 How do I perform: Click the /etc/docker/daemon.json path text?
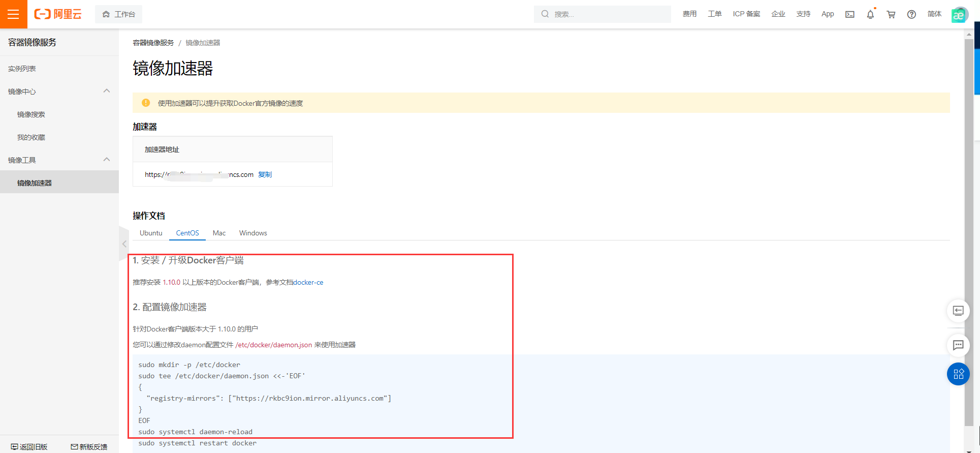(274, 345)
